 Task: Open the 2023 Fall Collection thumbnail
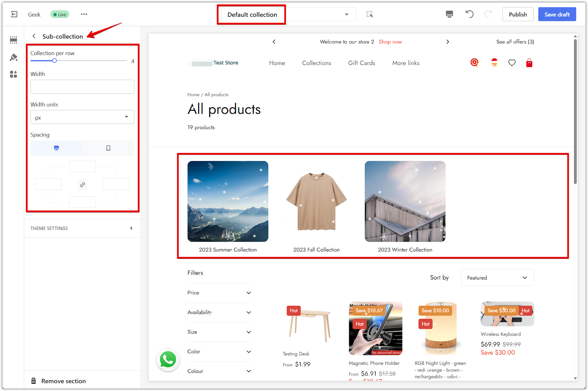click(x=316, y=201)
